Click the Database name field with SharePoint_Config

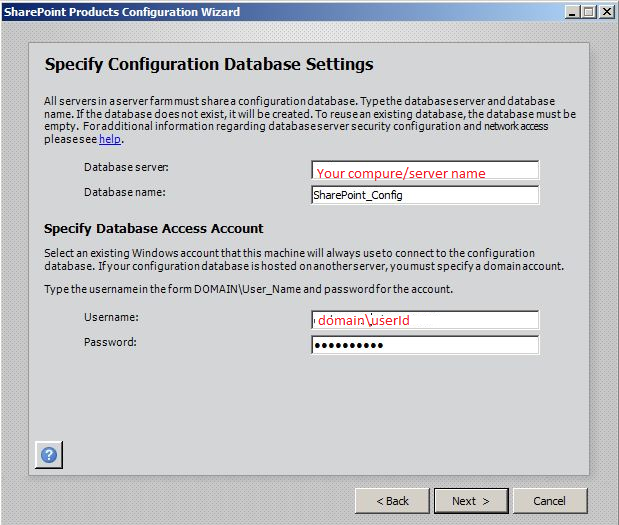point(425,195)
